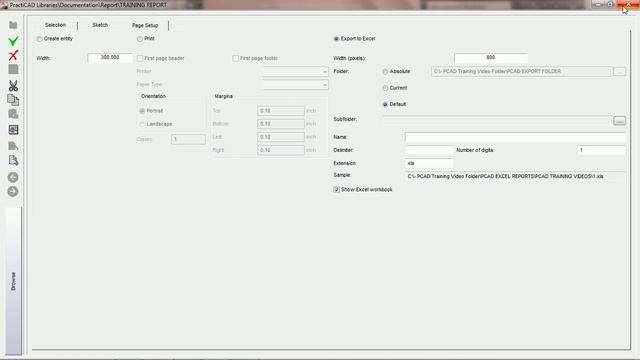640x360 pixels.
Task: Click the scissors cut icon
Action: pyautogui.click(x=13, y=85)
